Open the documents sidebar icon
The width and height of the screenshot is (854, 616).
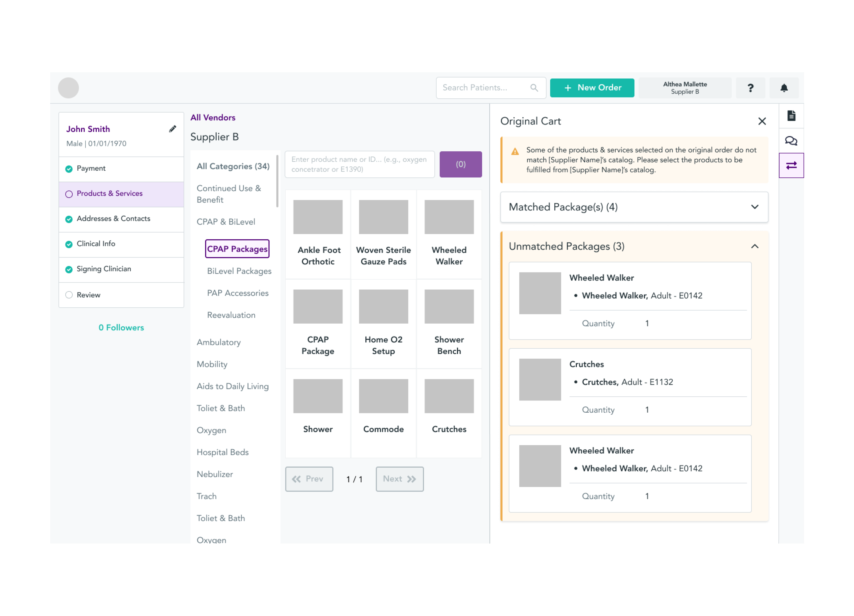click(x=791, y=116)
